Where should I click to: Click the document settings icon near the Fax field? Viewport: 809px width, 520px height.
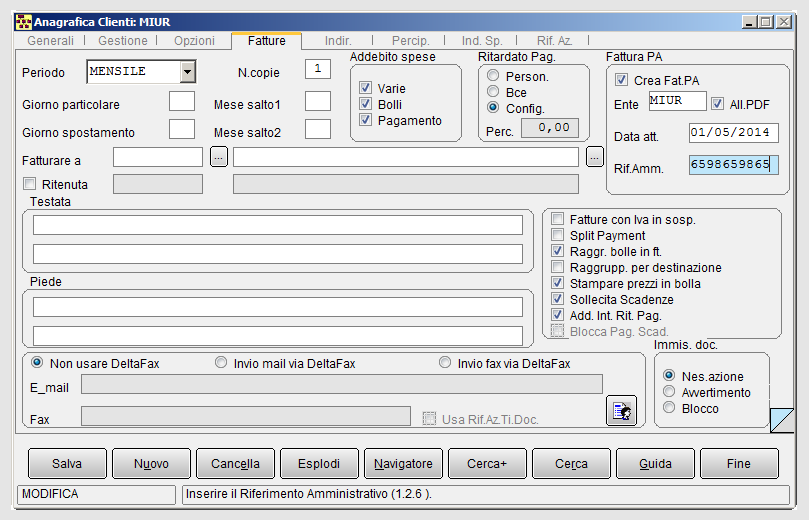point(621,411)
